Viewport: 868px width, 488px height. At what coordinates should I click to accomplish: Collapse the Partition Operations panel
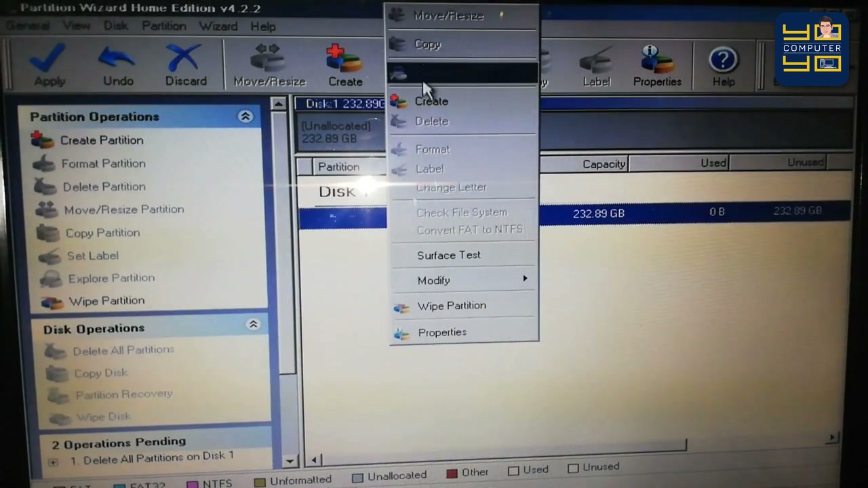(245, 117)
